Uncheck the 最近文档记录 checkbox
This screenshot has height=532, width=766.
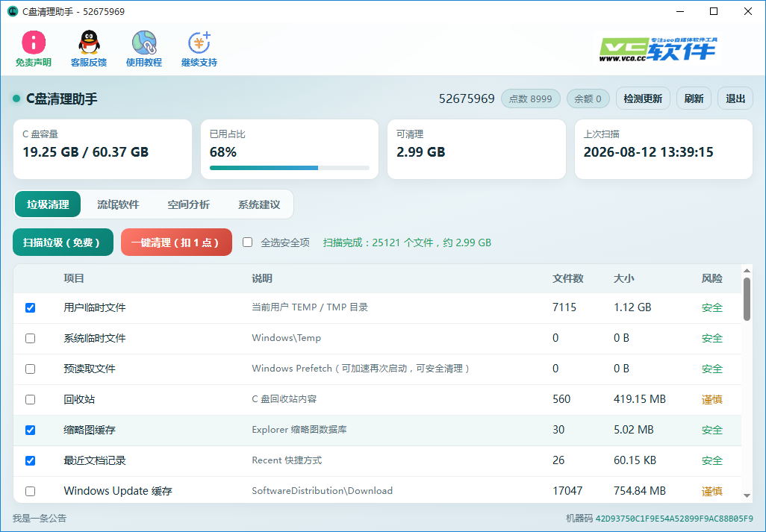point(31,460)
